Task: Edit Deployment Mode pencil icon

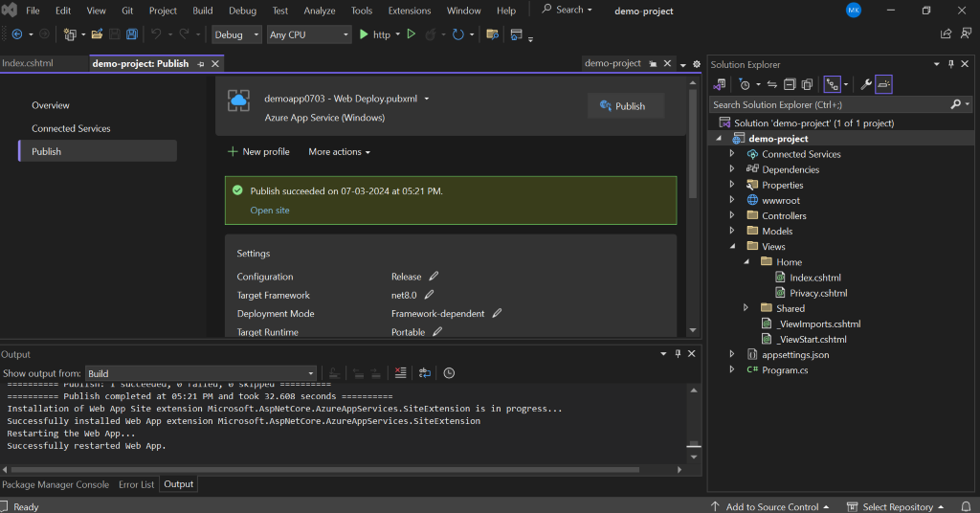Action: click(x=497, y=313)
